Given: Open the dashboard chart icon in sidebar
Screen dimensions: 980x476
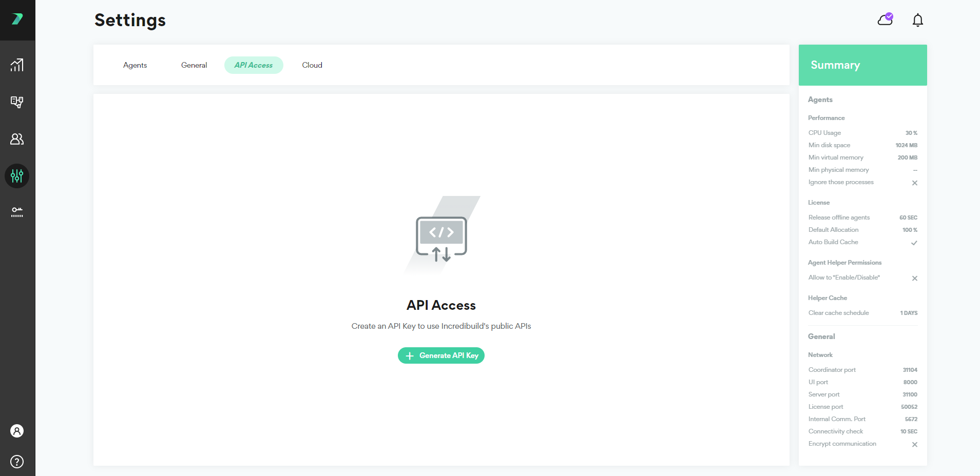Looking at the screenshot, I should click(17, 65).
